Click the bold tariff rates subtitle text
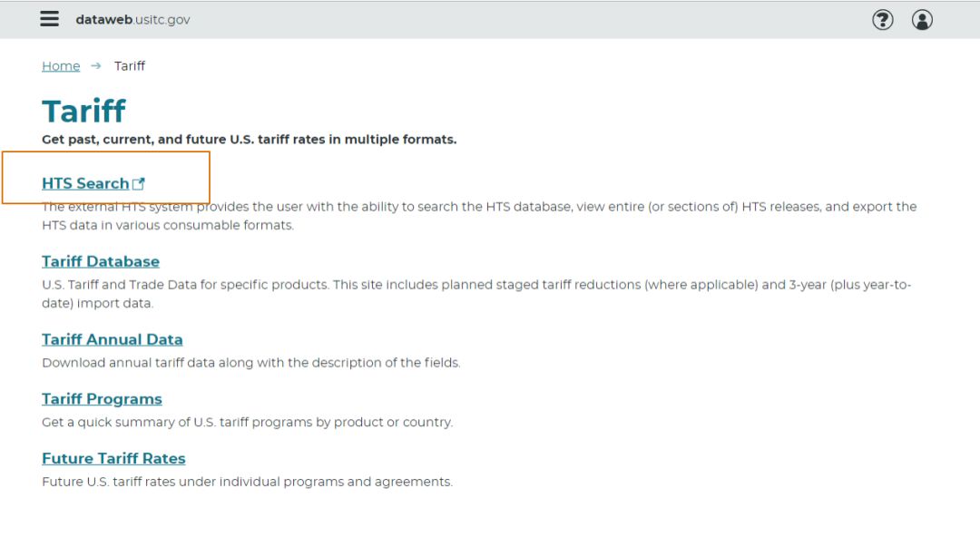 250,140
